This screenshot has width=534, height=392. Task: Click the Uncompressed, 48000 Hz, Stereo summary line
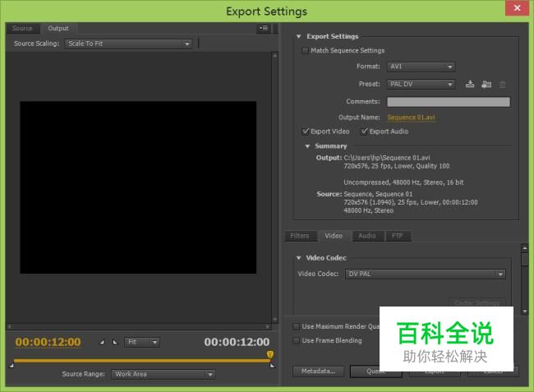(403, 182)
